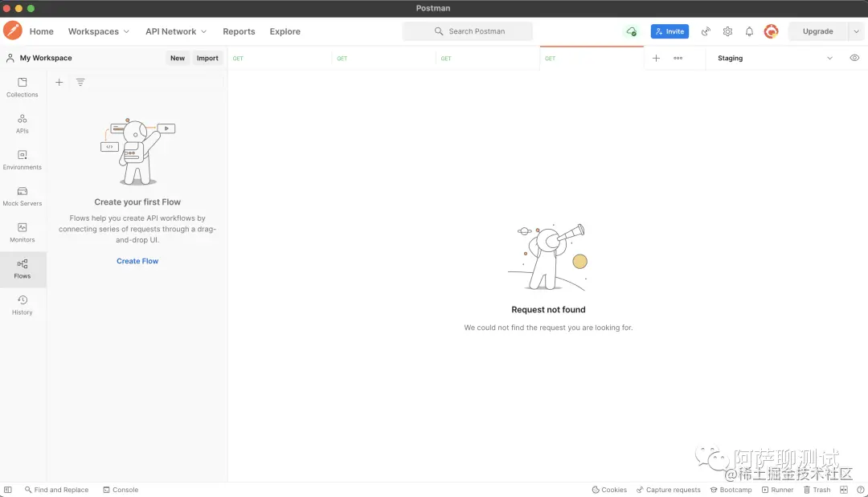Click the 'Request not found' heading
868x497 pixels.
click(x=548, y=310)
